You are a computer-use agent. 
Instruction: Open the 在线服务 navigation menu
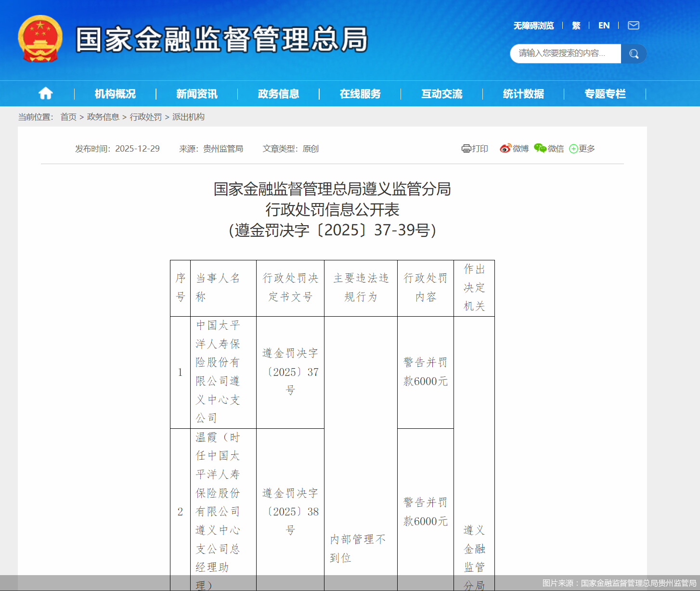click(361, 93)
